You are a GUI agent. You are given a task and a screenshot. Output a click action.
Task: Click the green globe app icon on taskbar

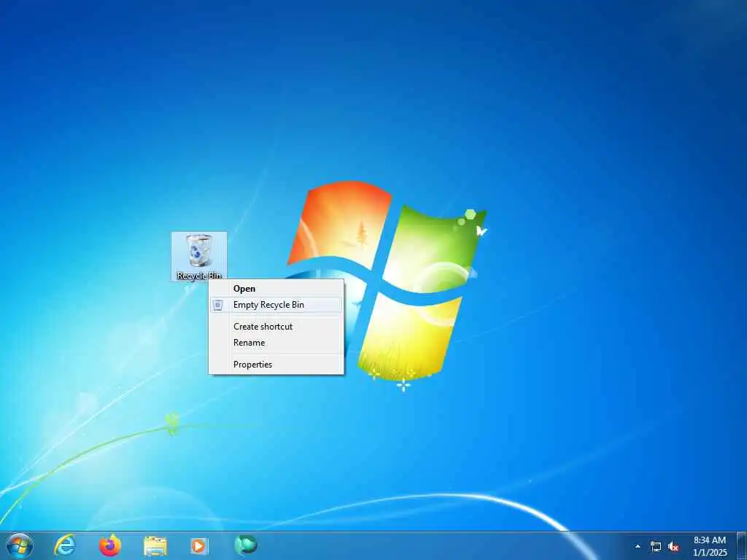pos(246,545)
